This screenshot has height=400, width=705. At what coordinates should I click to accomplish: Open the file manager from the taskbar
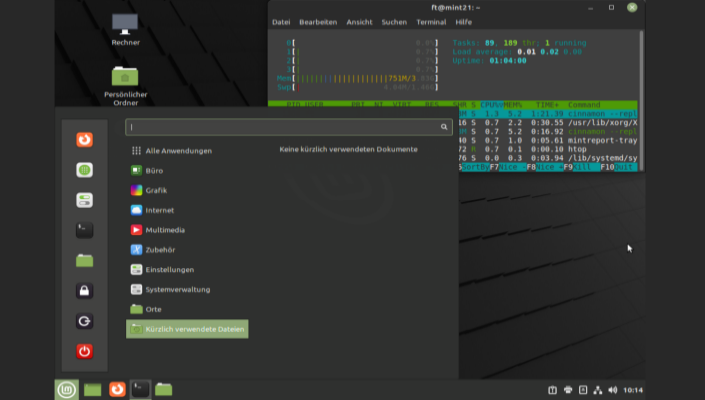point(164,389)
